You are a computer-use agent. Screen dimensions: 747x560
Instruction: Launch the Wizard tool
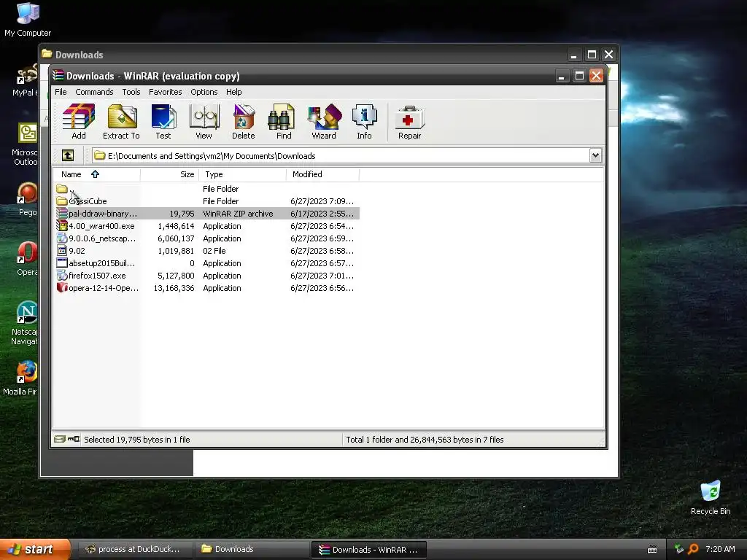tap(324, 122)
